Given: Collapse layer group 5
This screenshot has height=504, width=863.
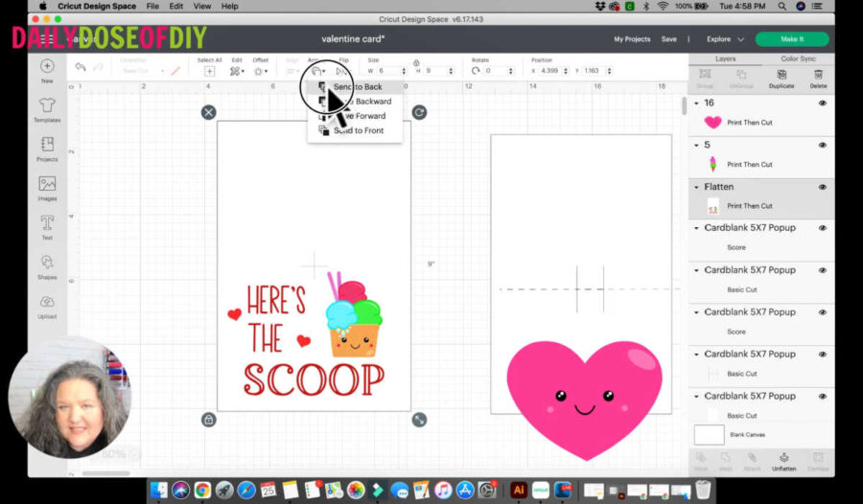Looking at the screenshot, I should click(697, 146).
